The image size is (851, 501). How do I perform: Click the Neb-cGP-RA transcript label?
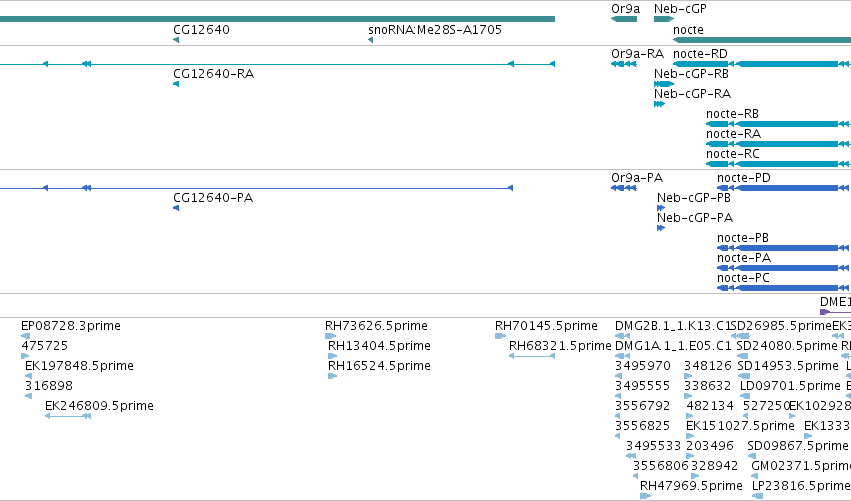(692, 94)
